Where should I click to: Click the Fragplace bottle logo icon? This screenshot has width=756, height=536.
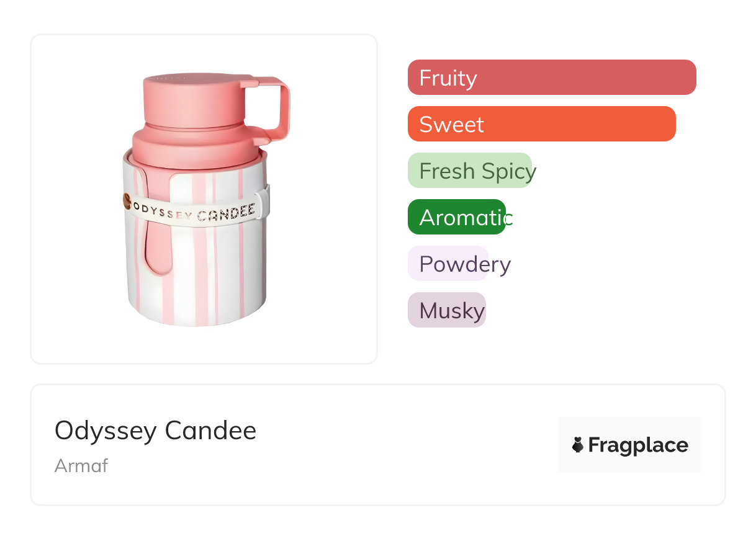pyautogui.click(x=578, y=445)
